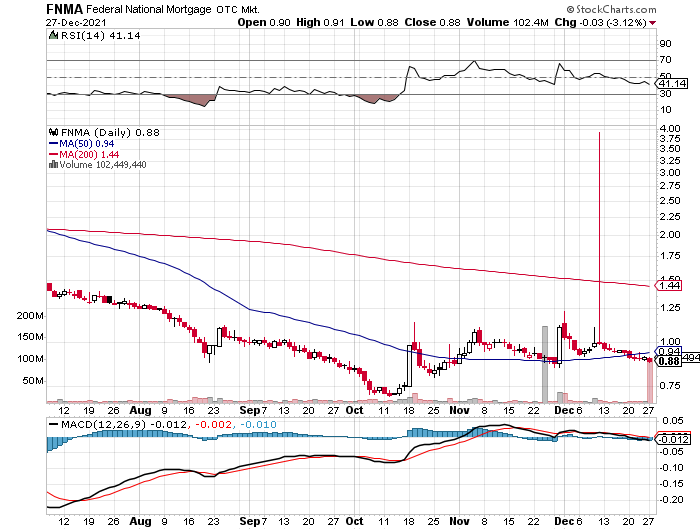Image resolution: width=700 pixels, height=530 pixels.
Task: Click the 0.05 label on the MACD axis
Action: click(x=673, y=421)
